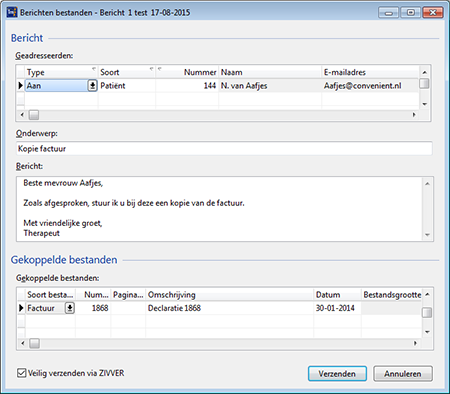Image resolution: width=450 pixels, height=394 pixels.
Task: Click scroll down arrow in Bericht text area
Action: point(427,235)
